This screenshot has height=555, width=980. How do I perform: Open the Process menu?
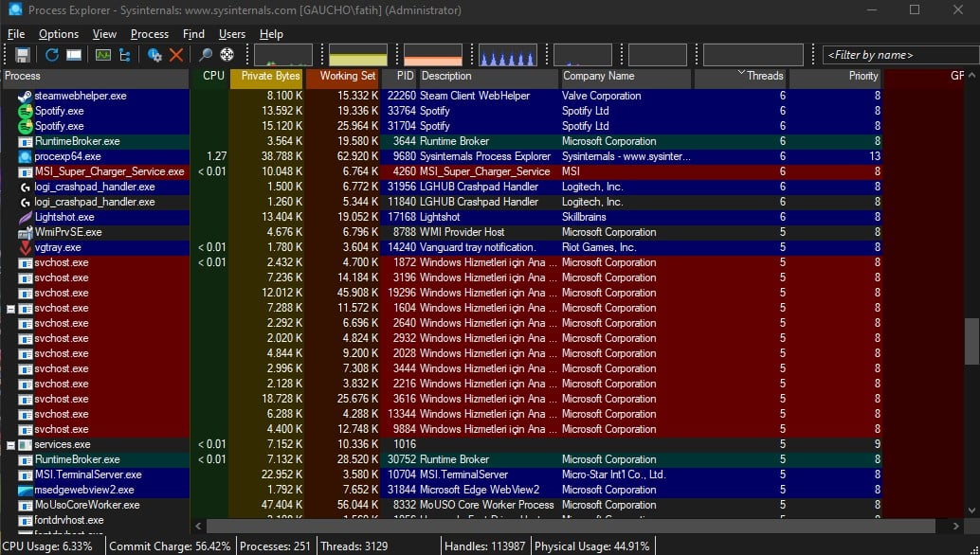tap(150, 34)
